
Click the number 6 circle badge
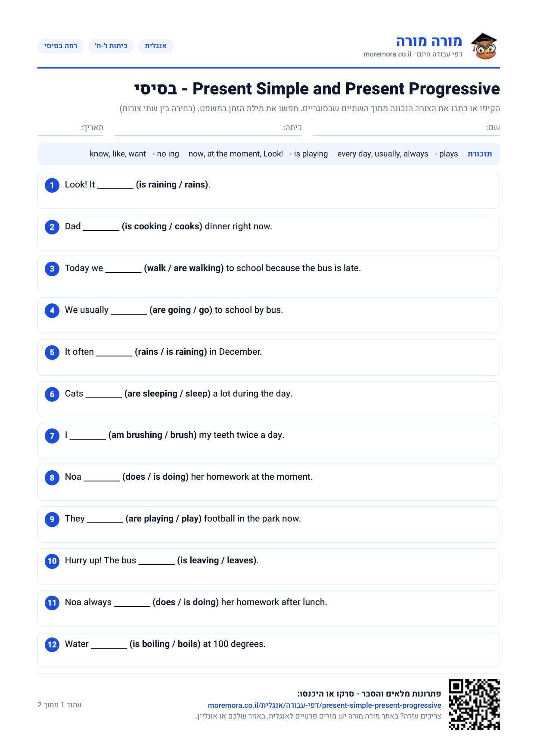52,394
